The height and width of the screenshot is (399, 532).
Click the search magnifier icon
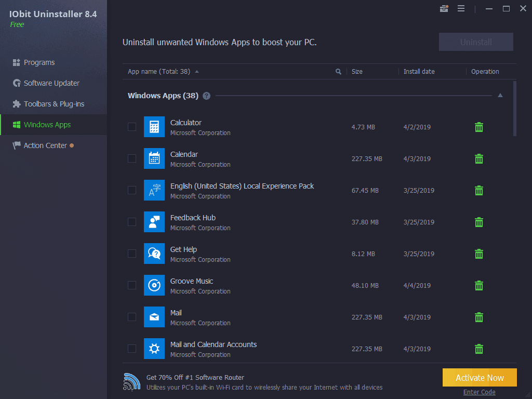(338, 72)
